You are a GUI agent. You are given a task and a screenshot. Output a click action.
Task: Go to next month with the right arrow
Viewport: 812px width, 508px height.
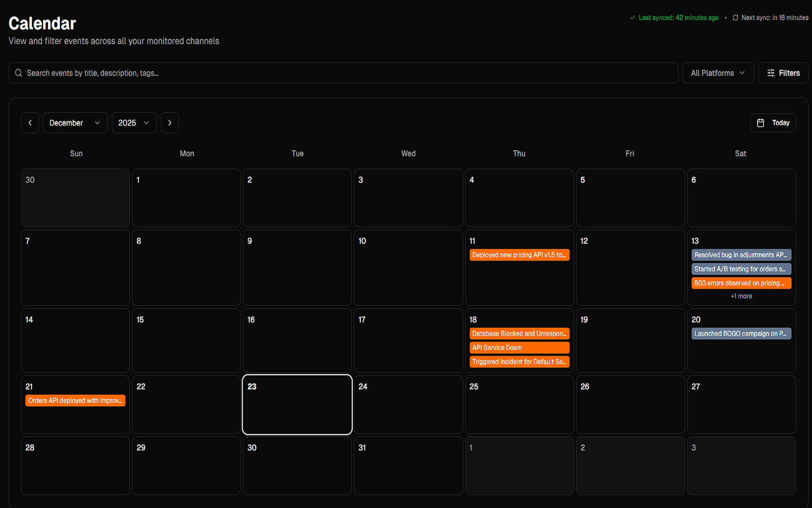coord(170,122)
